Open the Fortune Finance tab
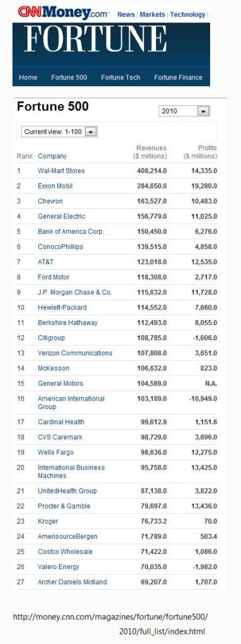 tap(178, 78)
